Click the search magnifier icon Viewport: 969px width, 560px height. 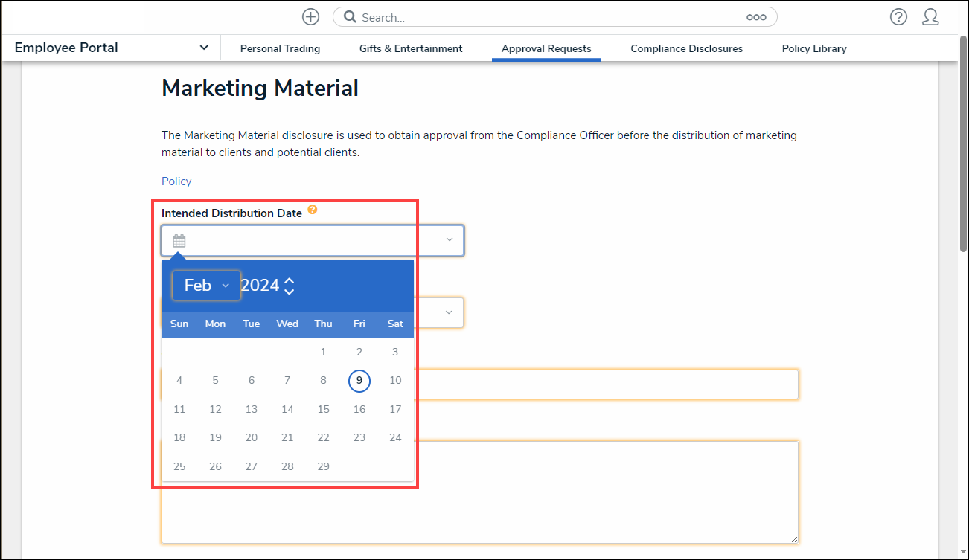(x=350, y=16)
